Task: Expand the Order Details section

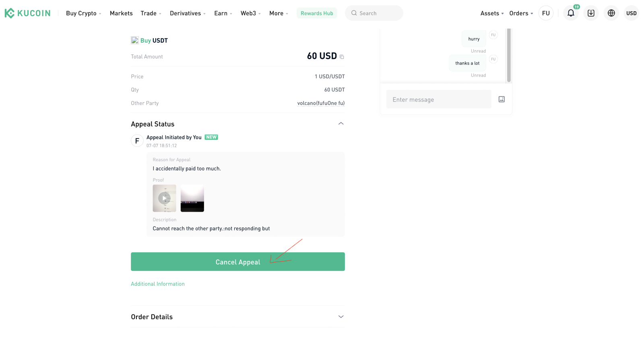Action: tap(341, 317)
